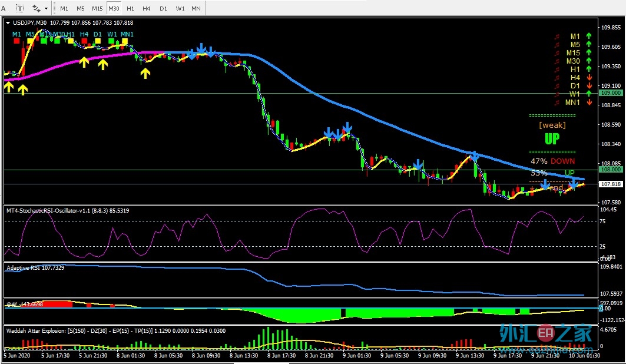This screenshot has height=364, width=626.
Task: Select the 109.000 price level tag
Action: (611, 92)
